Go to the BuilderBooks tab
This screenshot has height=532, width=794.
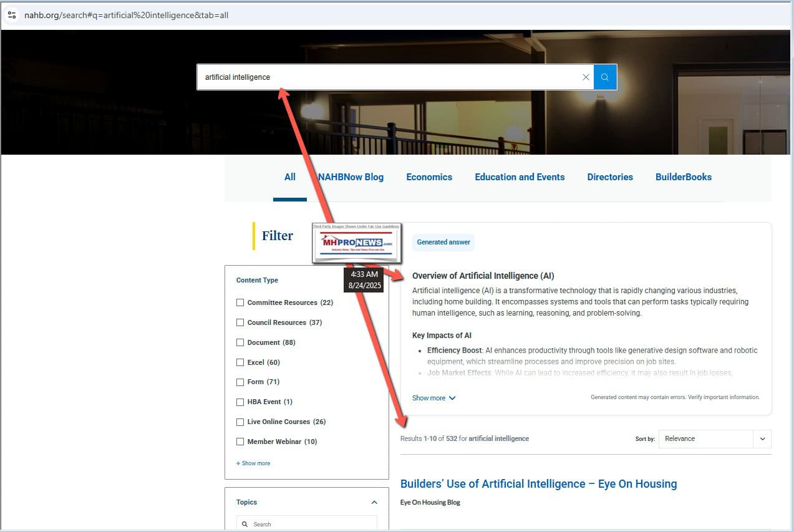[684, 177]
